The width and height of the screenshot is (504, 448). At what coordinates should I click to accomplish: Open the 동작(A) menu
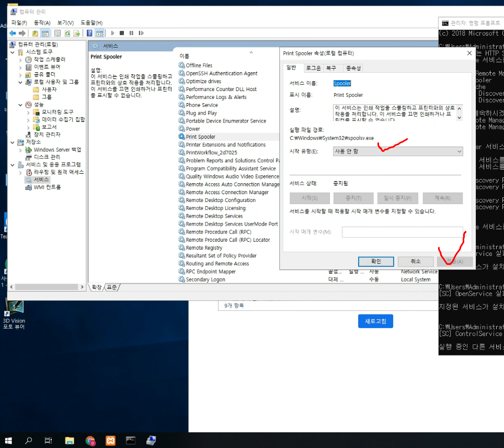coord(42,23)
